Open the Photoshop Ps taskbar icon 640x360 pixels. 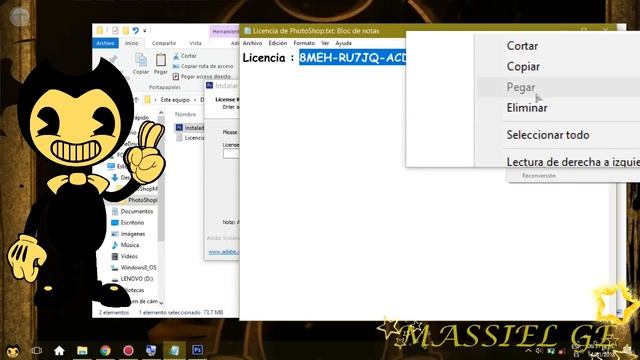[198, 350]
